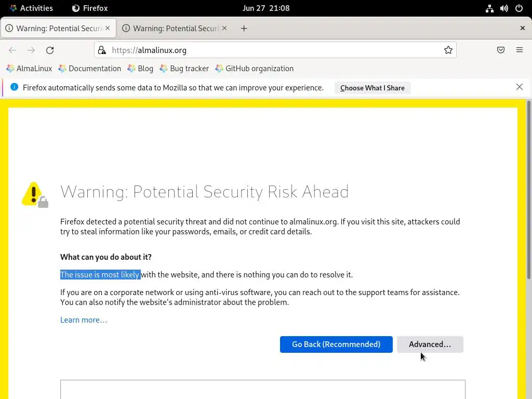The height and width of the screenshot is (399, 532).
Task: Expand the Advanced… details section
Action: (x=430, y=344)
